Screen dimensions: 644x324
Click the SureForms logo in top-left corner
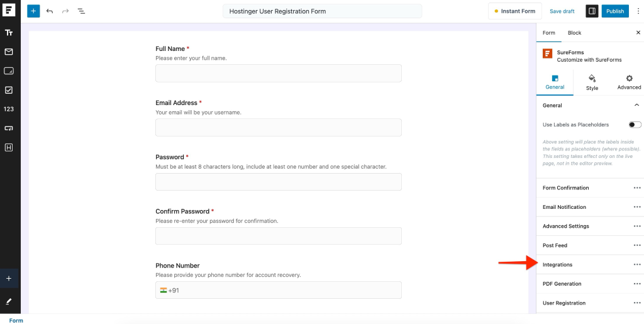tap(9, 11)
